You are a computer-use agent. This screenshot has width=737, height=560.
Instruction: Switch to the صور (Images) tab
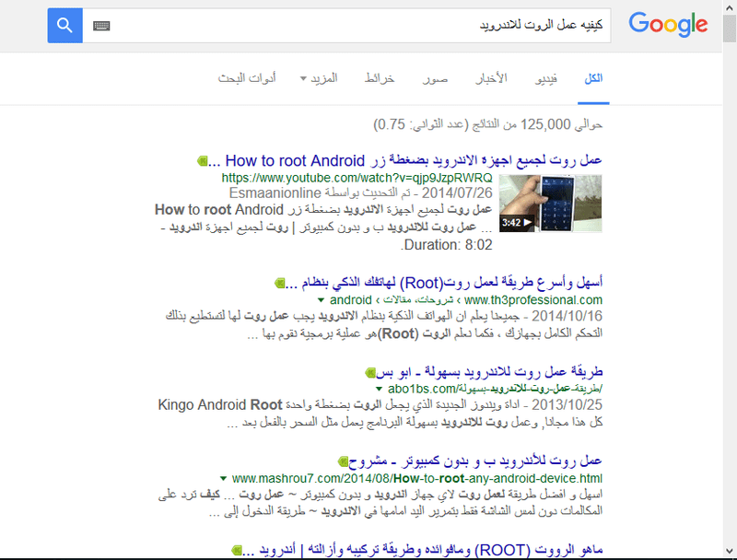(x=435, y=78)
